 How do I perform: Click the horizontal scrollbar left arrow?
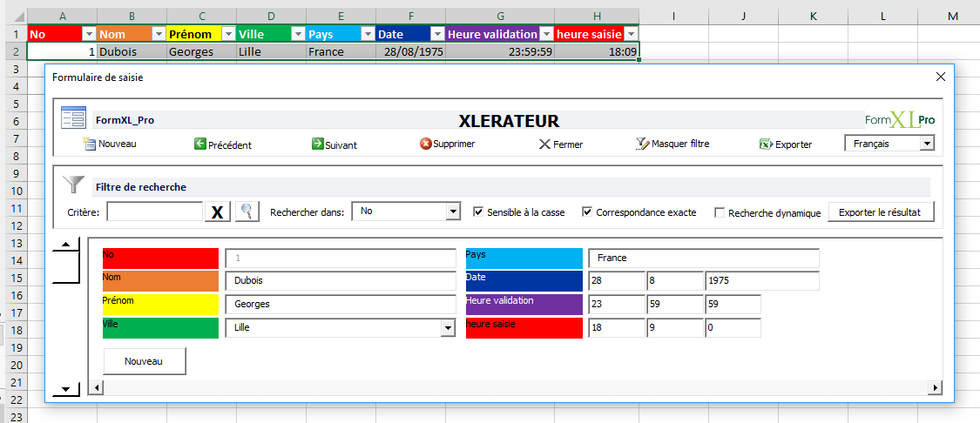point(96,388)
